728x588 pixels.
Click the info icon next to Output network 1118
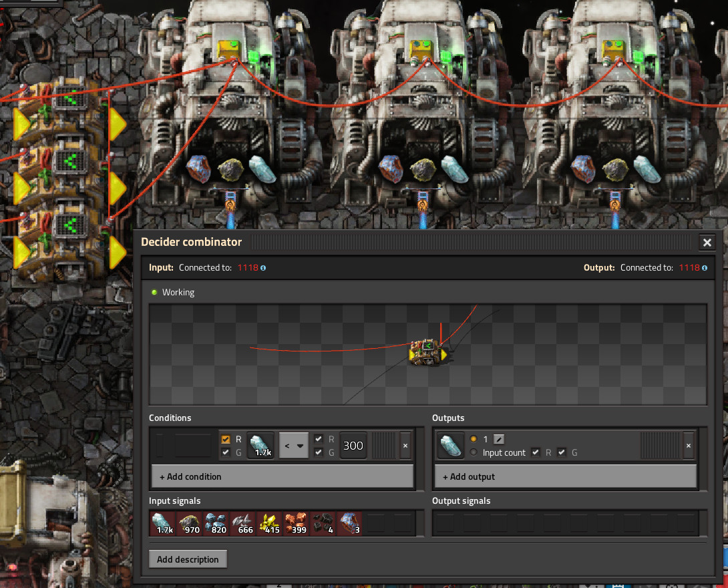[x=705, y=268]
